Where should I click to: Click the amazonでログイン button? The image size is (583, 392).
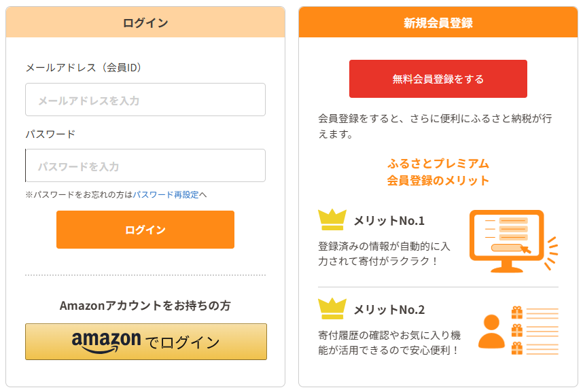click(145, 342)
